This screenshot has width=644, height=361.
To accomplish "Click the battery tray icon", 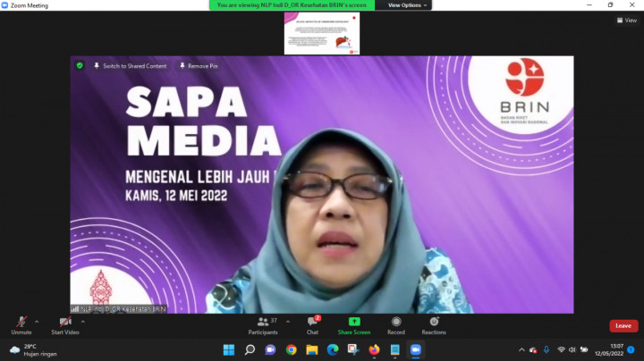I will click(583, 350).
